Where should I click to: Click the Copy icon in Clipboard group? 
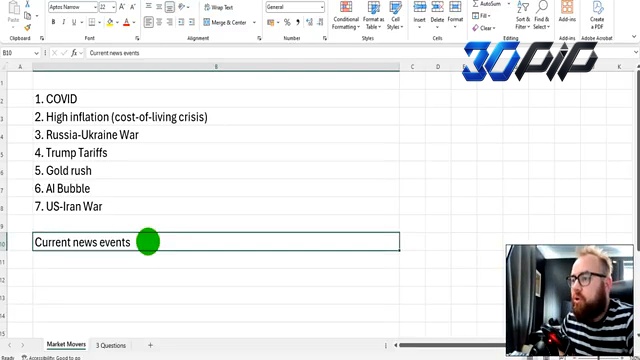28,16
